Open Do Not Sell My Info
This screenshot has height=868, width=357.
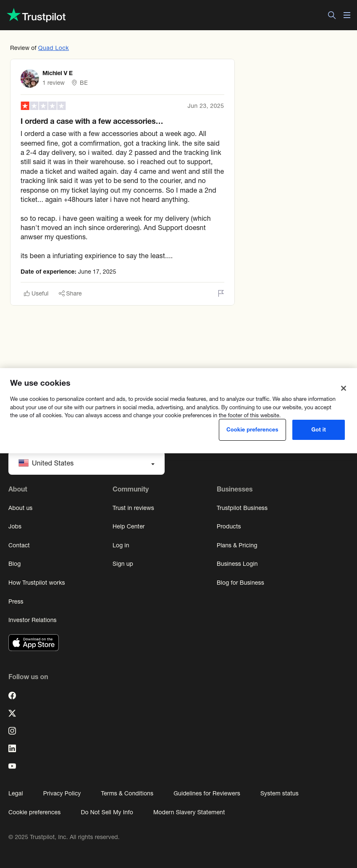coord(107,812)
